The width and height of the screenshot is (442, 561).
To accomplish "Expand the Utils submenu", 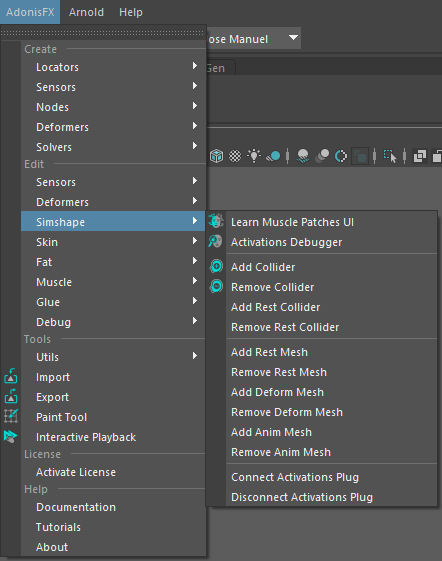I will point(113,357).
